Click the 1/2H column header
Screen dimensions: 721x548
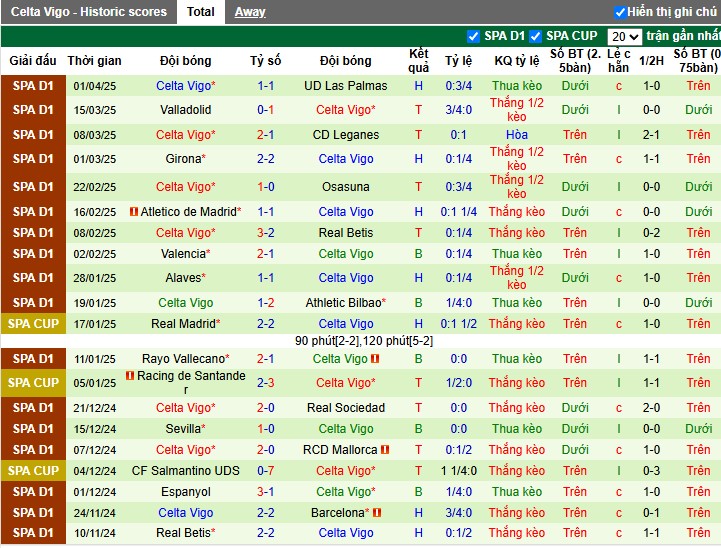coord(652,61)
